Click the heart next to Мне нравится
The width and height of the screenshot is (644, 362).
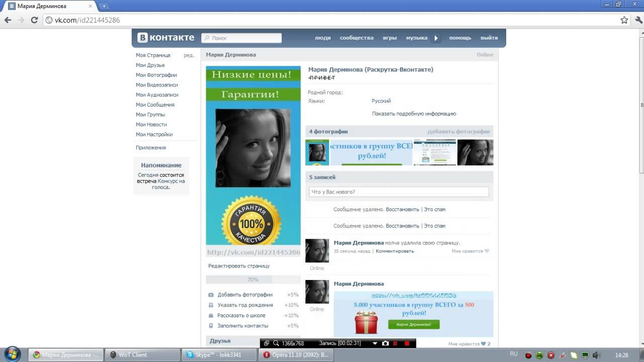[x=487, y=251]
